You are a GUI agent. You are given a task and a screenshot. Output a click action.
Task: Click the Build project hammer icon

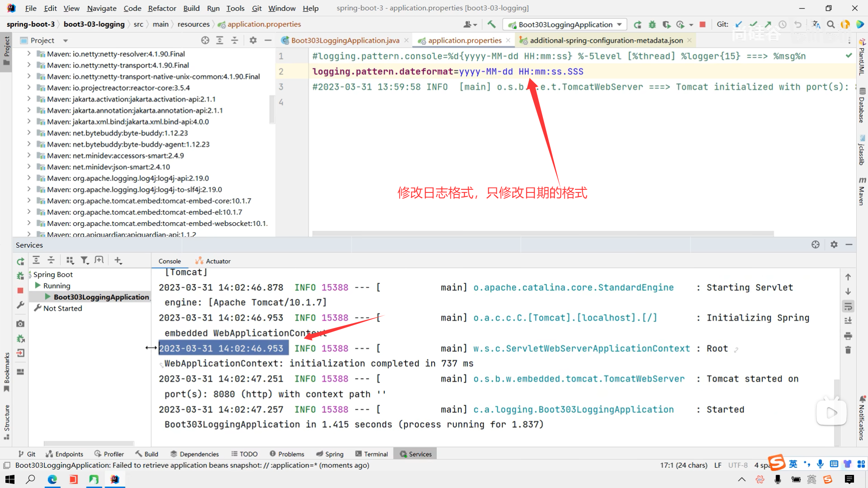click(x=491, y=24)
